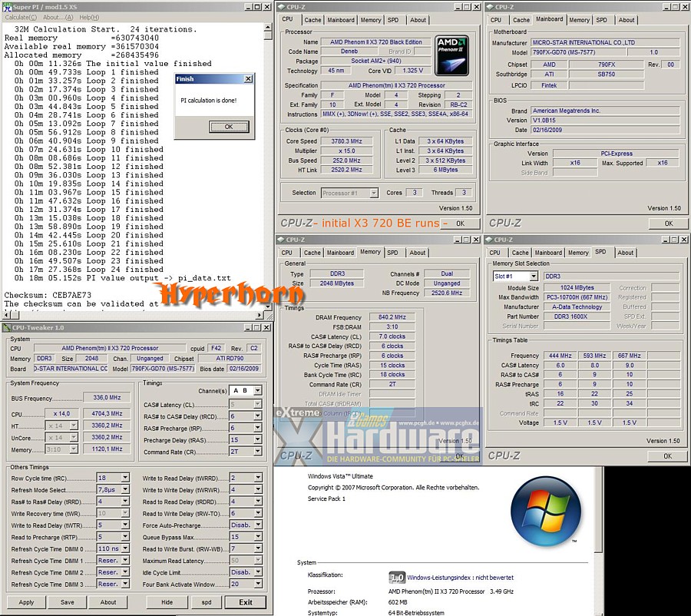This screenshot has height=616, width=691.
Task: Open Refresh Cycle Time DIMM 0 dropdown
Action: point(125,549)
